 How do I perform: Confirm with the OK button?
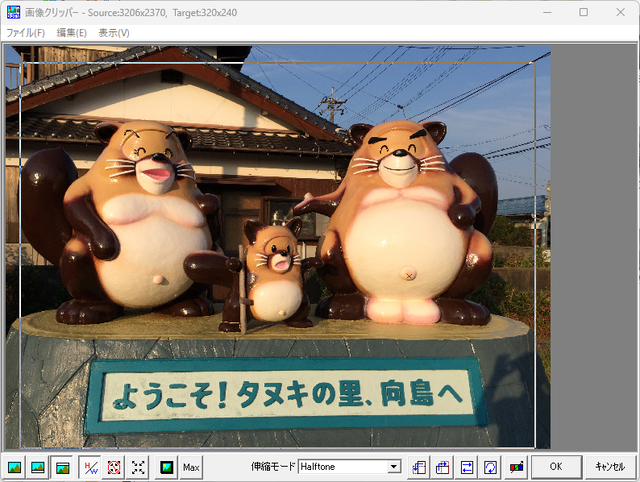pos(556,467)
